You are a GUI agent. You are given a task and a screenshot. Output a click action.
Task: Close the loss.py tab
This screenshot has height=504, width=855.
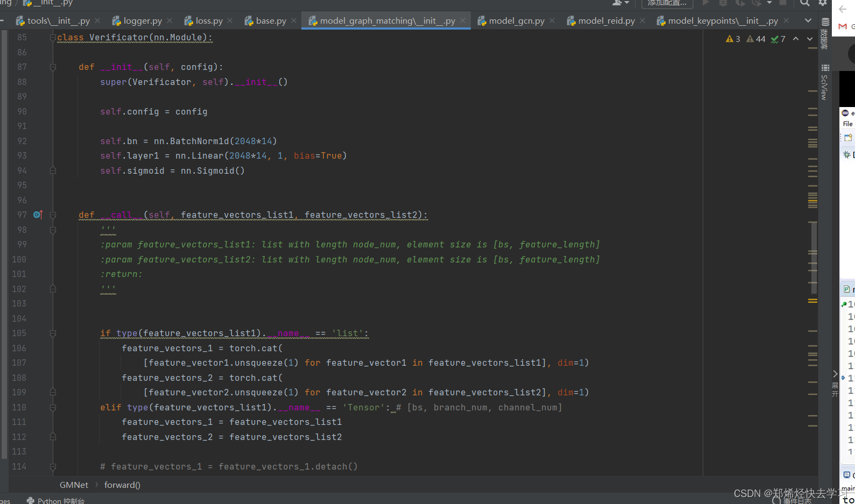(230, 20)
